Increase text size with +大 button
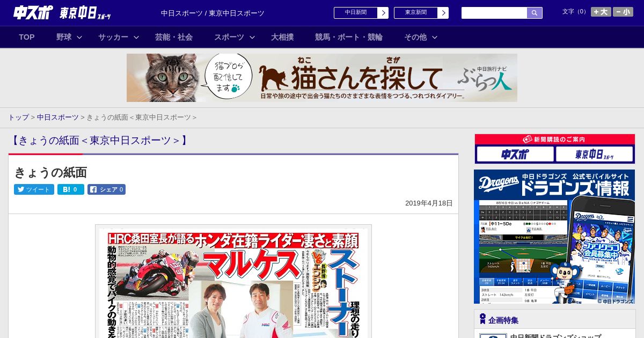 click(601, 12)
